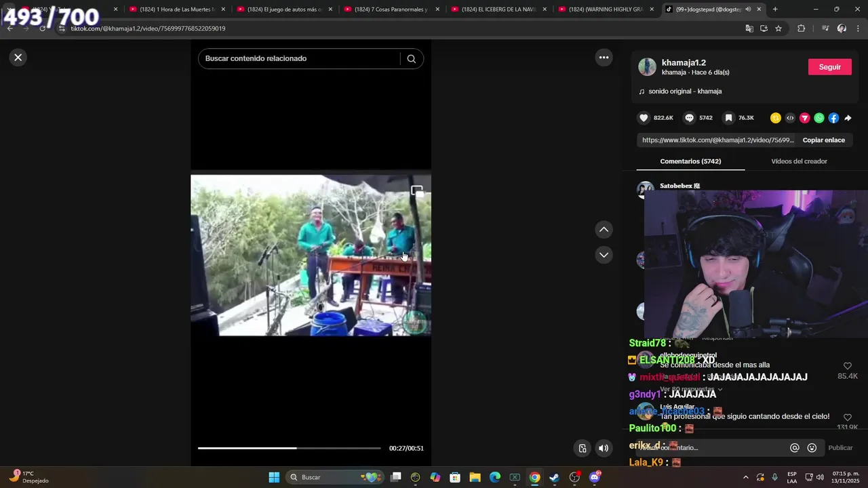868x488 pixels.
Task: Open the Chrome extensions puzzle icon
Action: point(801,28)
